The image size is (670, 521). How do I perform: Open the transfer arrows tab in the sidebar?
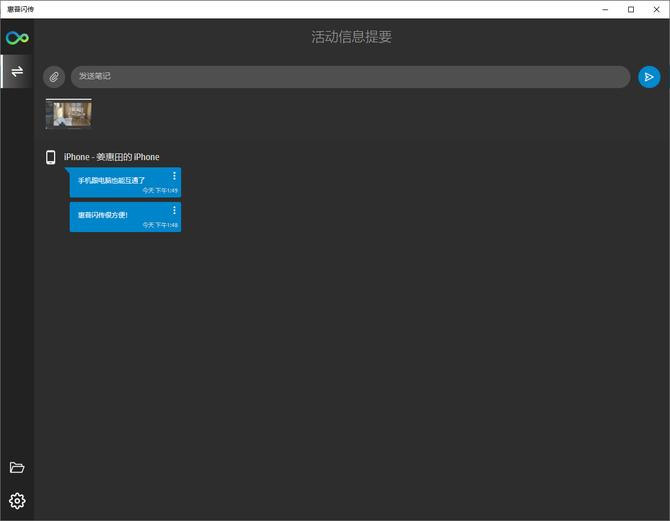[x=17, y=71]
